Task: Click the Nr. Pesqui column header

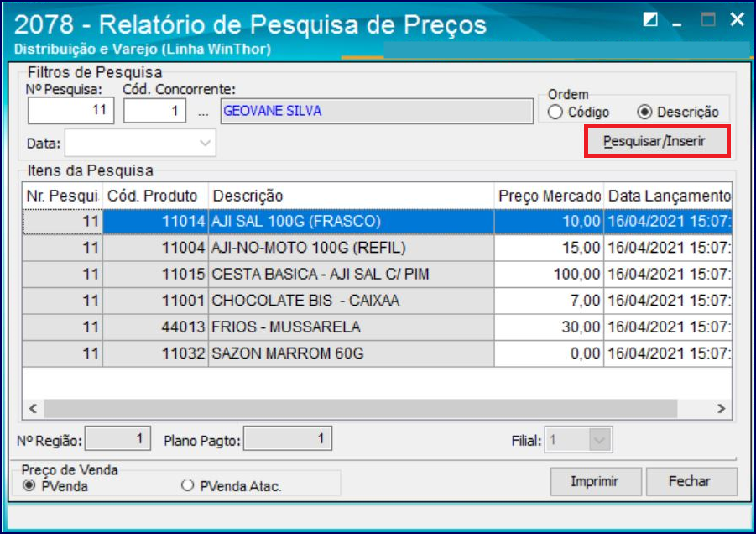Action: (63, 196)
